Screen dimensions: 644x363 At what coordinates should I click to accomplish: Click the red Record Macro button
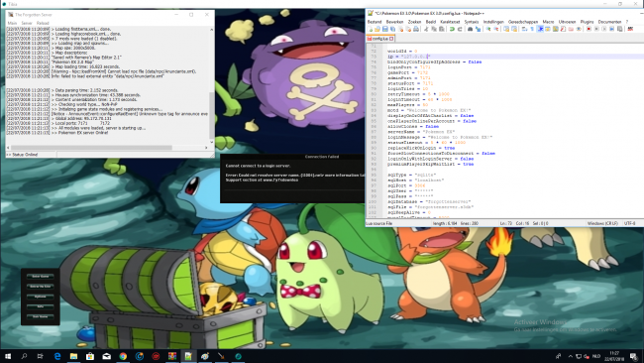(x=589, y=29)
